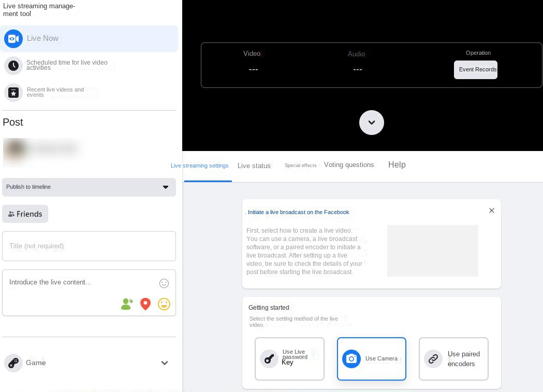Click the Event Records button
The height and width of the screenshot is (392, 543).
(476, 69)
